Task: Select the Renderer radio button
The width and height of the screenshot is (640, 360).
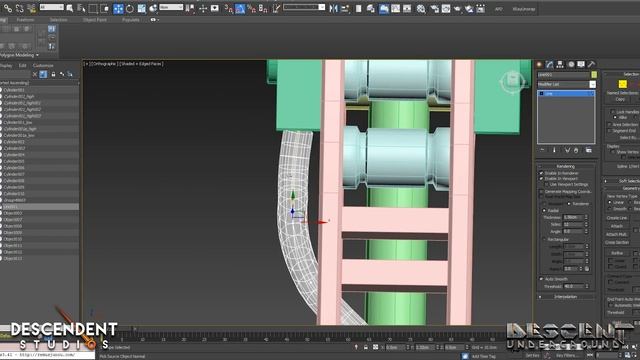Action: point(569,204)
